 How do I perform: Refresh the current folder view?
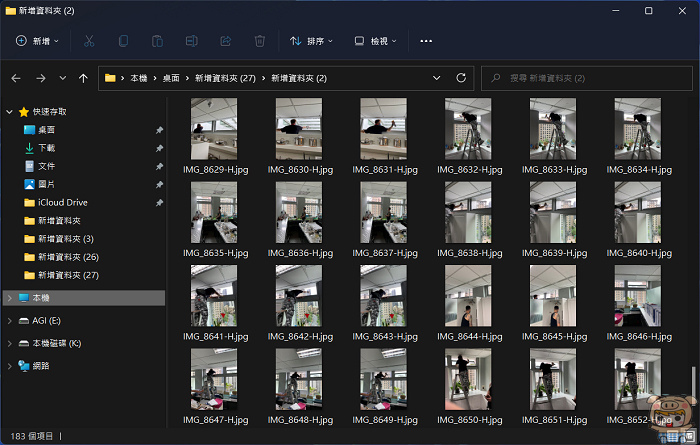click(x=461, y=78)
